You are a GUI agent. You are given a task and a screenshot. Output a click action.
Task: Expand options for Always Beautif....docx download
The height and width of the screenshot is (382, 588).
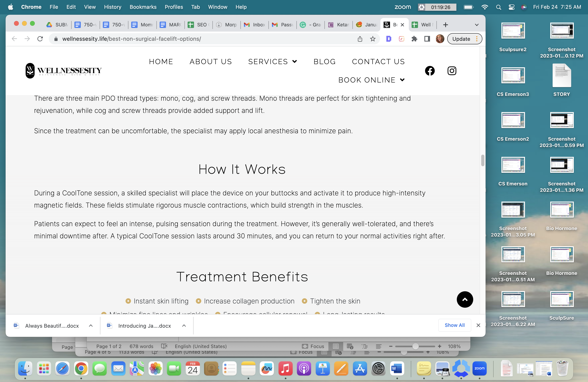(91, 325)
